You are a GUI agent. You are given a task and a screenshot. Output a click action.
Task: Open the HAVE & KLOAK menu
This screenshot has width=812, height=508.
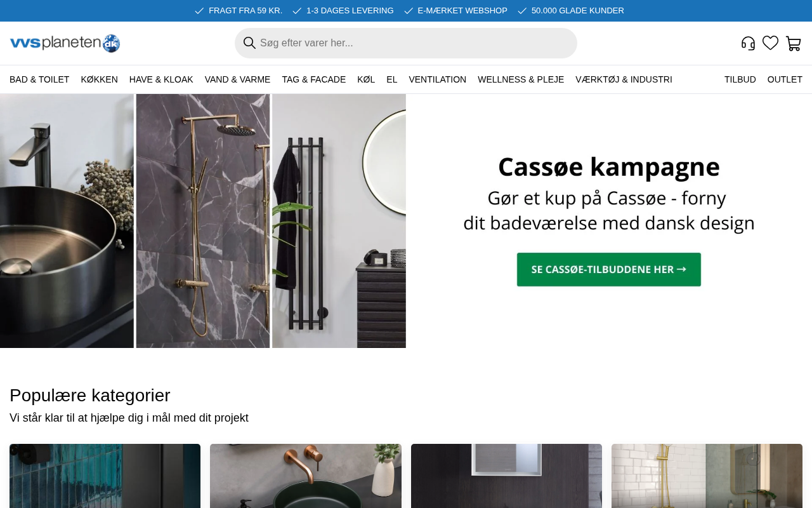161,79
